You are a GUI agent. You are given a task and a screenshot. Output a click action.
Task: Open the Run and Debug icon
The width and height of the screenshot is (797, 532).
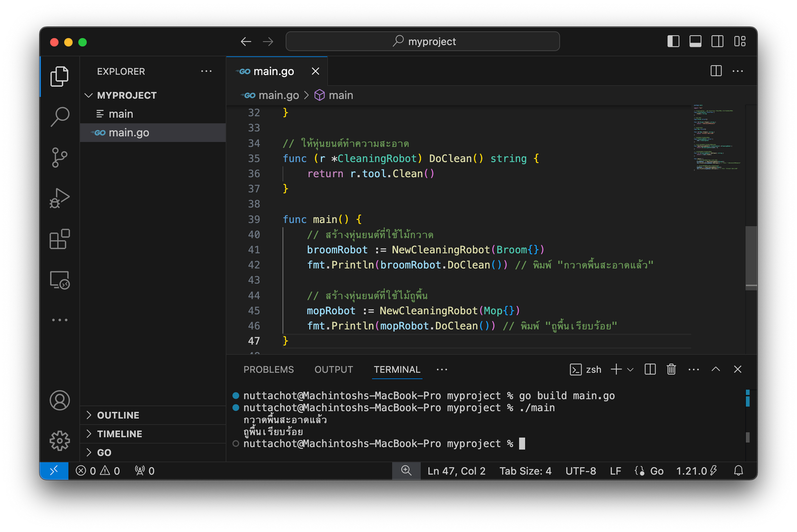(x=60, y=198)
